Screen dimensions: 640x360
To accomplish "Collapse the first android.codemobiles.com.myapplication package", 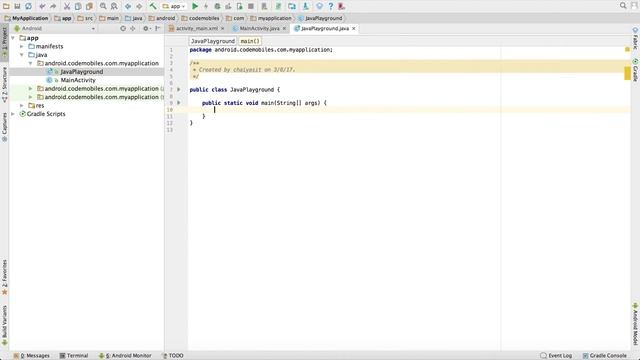I will pyautogui.click(x=31, y=63).
